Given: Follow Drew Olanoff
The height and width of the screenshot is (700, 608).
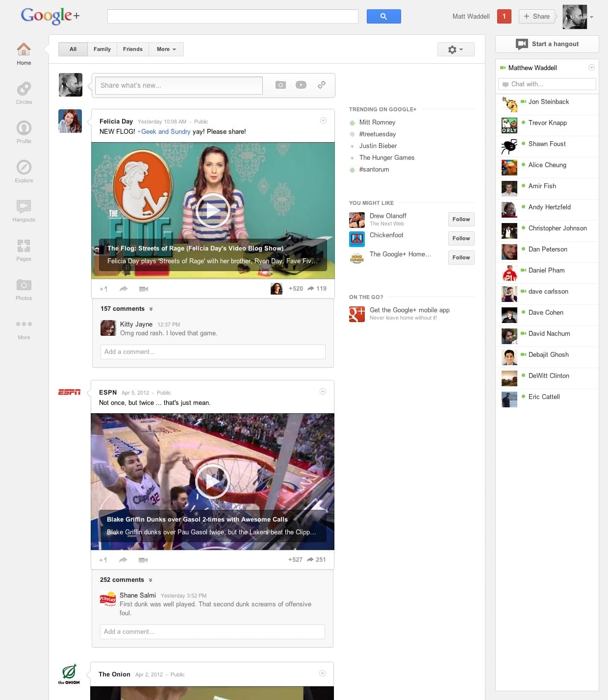Looking at the screenshot, I should click(461, 219).
